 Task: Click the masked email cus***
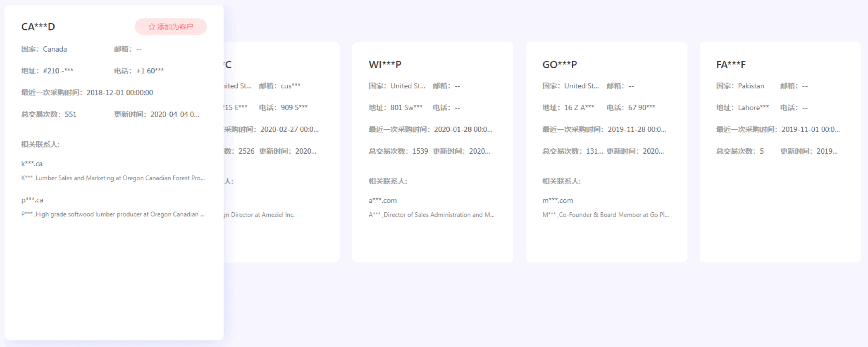[291, 86]
